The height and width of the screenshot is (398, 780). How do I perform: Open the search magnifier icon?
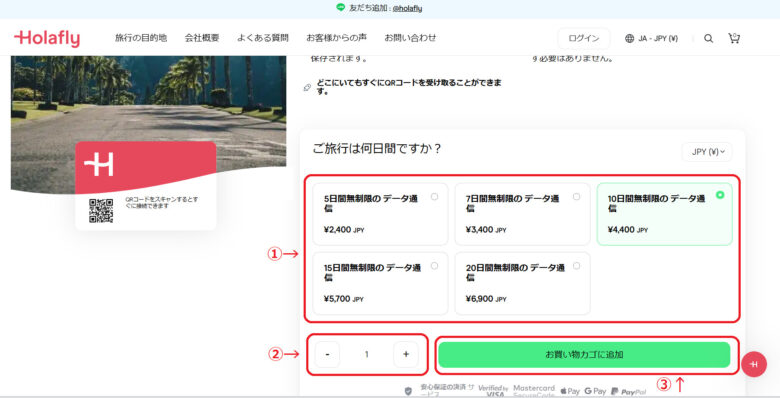click(x=708, y=38)
